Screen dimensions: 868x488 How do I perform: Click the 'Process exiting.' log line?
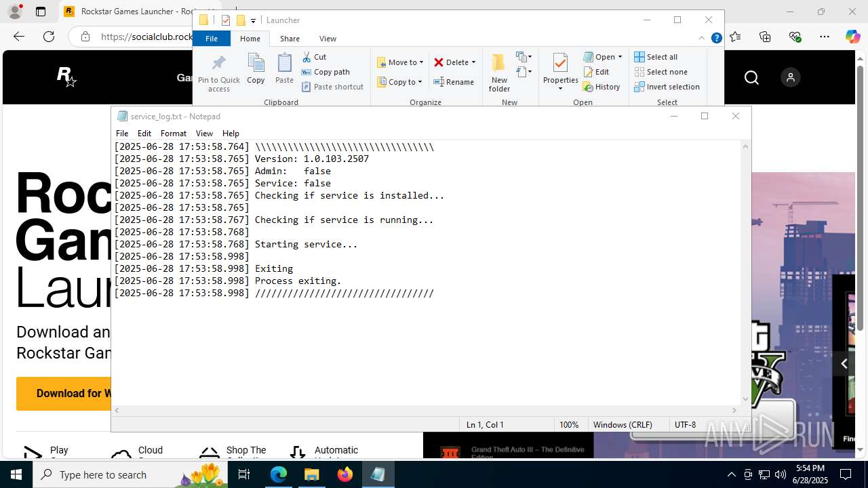click(228, 281)
